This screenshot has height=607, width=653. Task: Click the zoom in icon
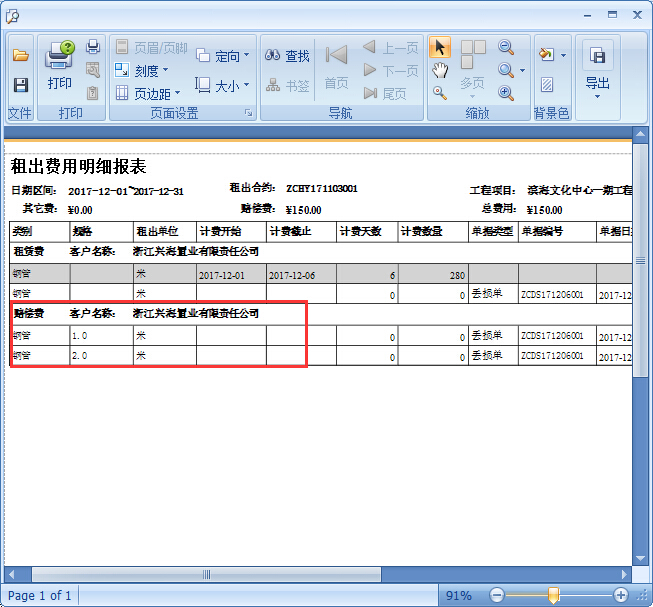(506, 92)
